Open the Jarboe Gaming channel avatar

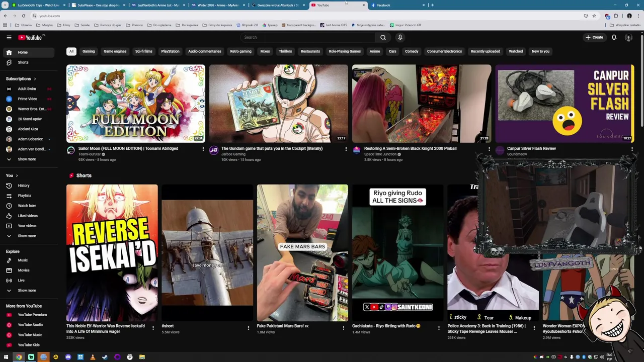[214, 150]
